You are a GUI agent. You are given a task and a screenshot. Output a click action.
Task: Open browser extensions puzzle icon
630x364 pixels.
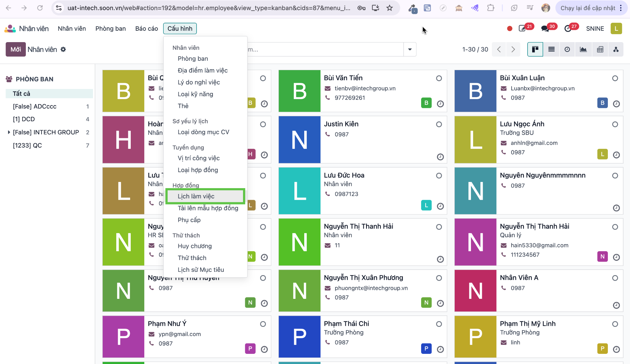491,8
